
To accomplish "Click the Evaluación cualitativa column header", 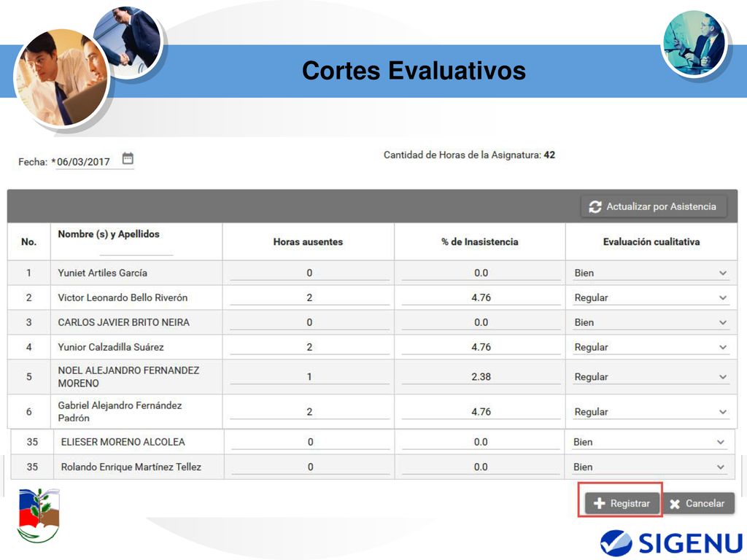I will coord(651,242).
